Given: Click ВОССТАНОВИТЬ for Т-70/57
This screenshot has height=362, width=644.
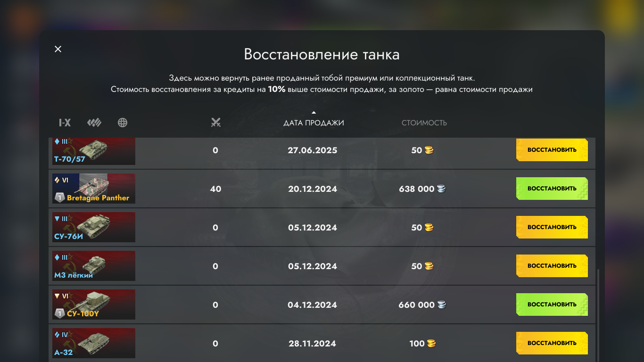Looking at the screenshot, I should 552,150.
